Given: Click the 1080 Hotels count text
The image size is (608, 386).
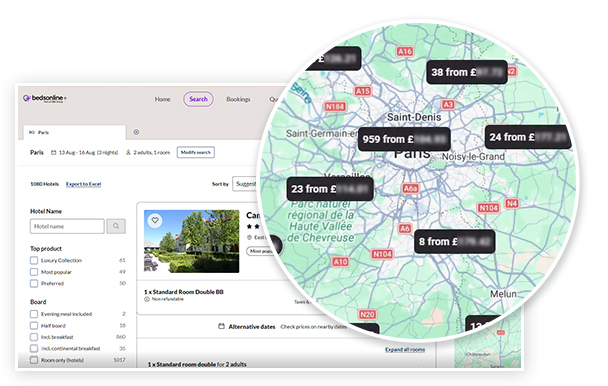Looking at the screenshot, I should tap(45, 184).
